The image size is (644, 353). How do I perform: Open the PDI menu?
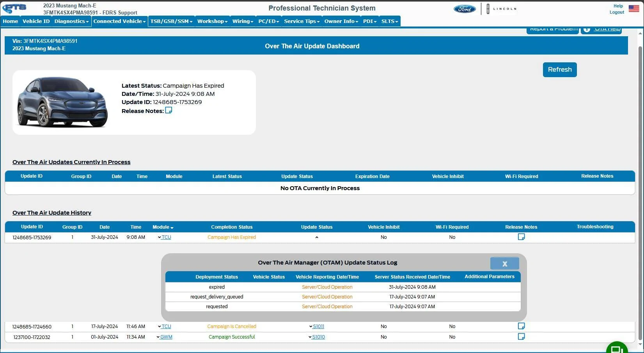[x=370, y=21]
